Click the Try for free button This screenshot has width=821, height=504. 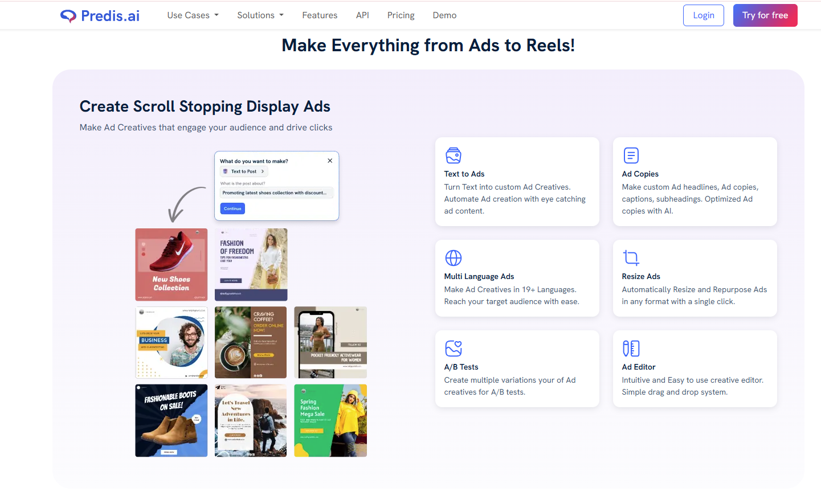(765, 15)
